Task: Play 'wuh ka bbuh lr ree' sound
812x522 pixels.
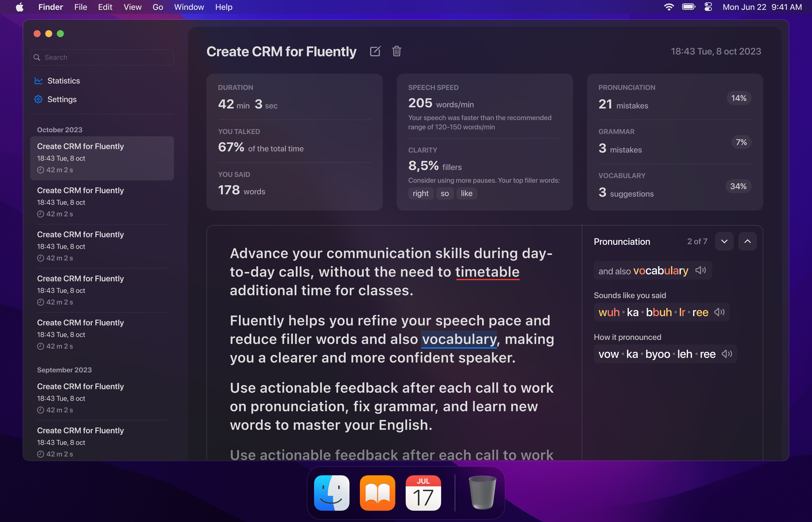Action: click(x=719, y=312)
